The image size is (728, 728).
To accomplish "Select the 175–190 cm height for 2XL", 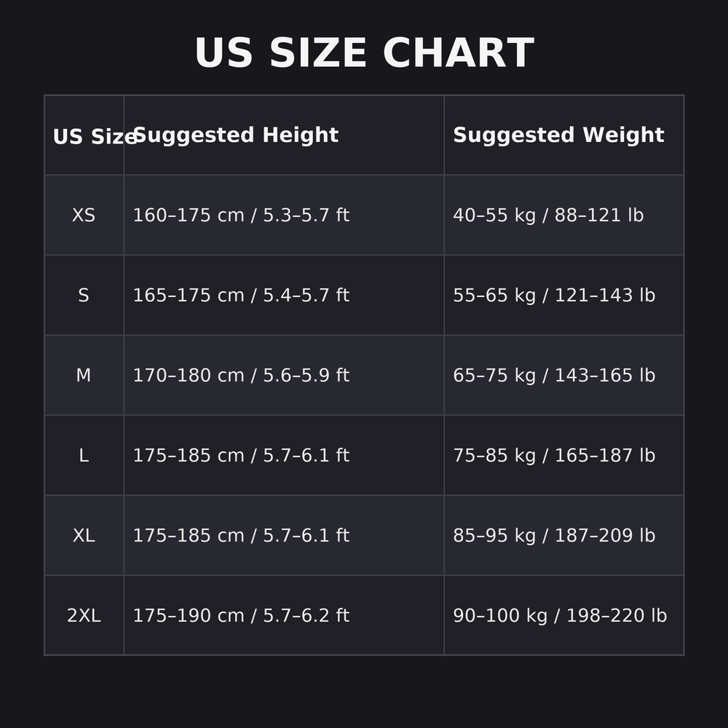I will tap(241, 616).
